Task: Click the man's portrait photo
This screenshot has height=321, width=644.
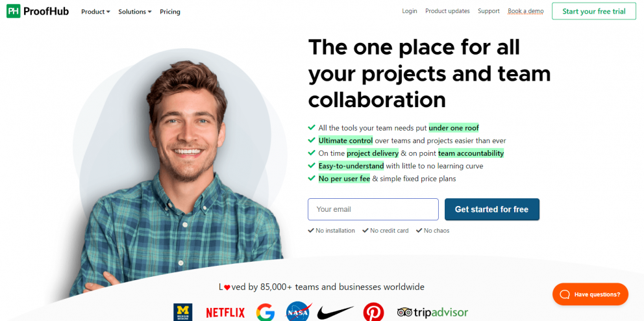Action: pos(180,177)
